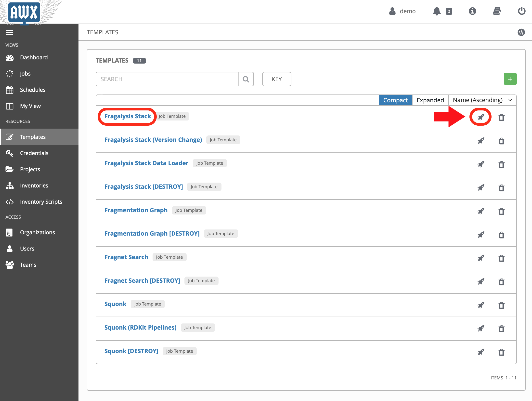Launch Fragalysis Stack [DESTROY] template
This screenshot has height=401, width=532.
click(481, 188)
